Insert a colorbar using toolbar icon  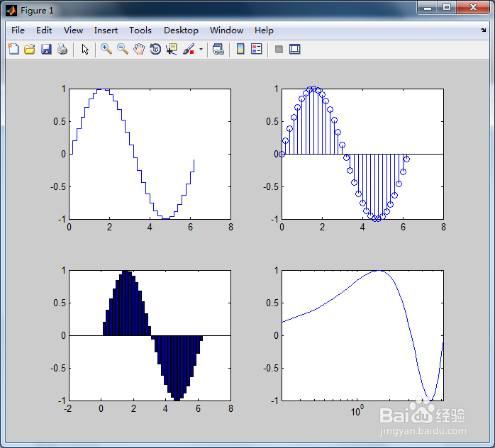(x=240, y=49)
